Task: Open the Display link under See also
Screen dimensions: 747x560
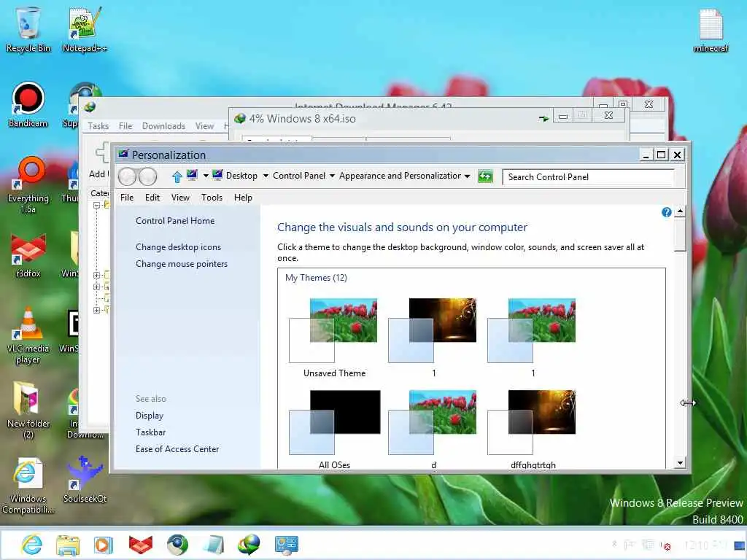Action: 149,416
